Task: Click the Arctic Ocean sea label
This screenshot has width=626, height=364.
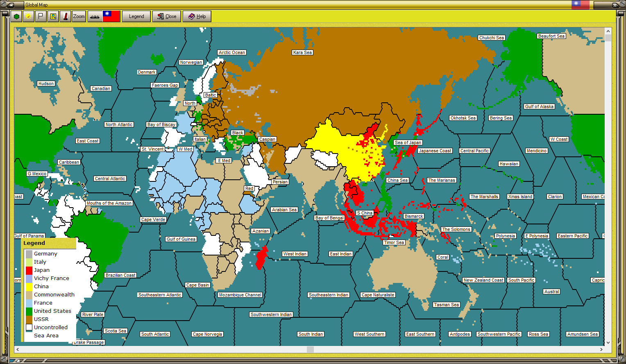Action: coord(232,52)
